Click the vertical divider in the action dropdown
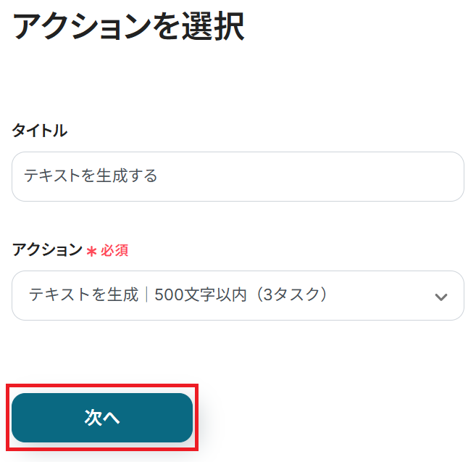This screenshot has height=462, width=476. (x=146, y=295)
